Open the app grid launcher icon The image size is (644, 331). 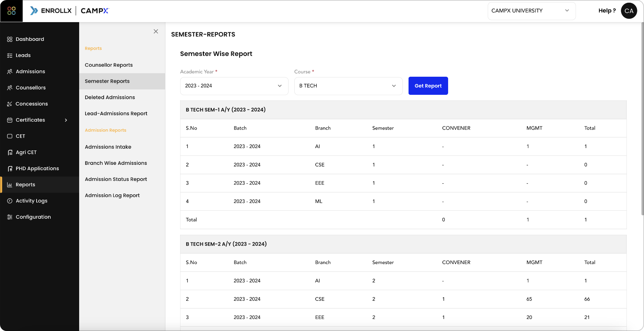click(11, 11)
